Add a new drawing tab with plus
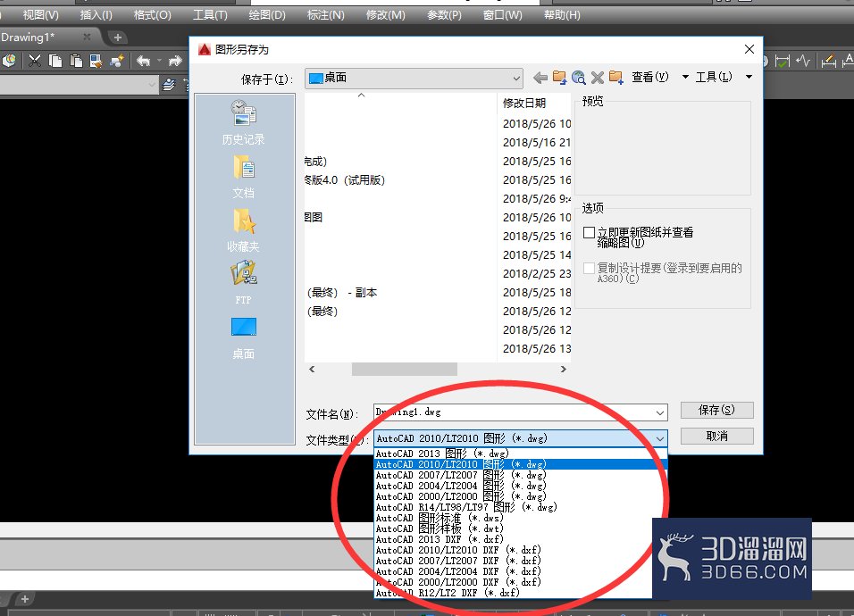 point(117,37)
